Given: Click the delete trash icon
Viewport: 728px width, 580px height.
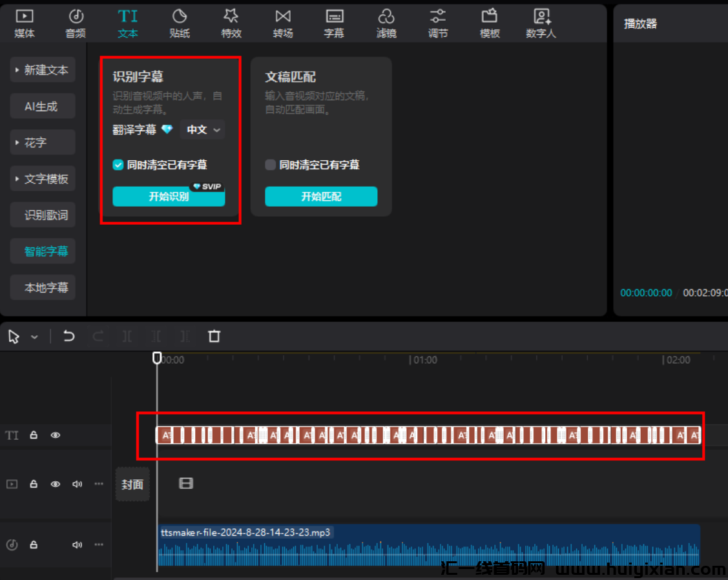Looking at the screenshot, I should 214,336.
